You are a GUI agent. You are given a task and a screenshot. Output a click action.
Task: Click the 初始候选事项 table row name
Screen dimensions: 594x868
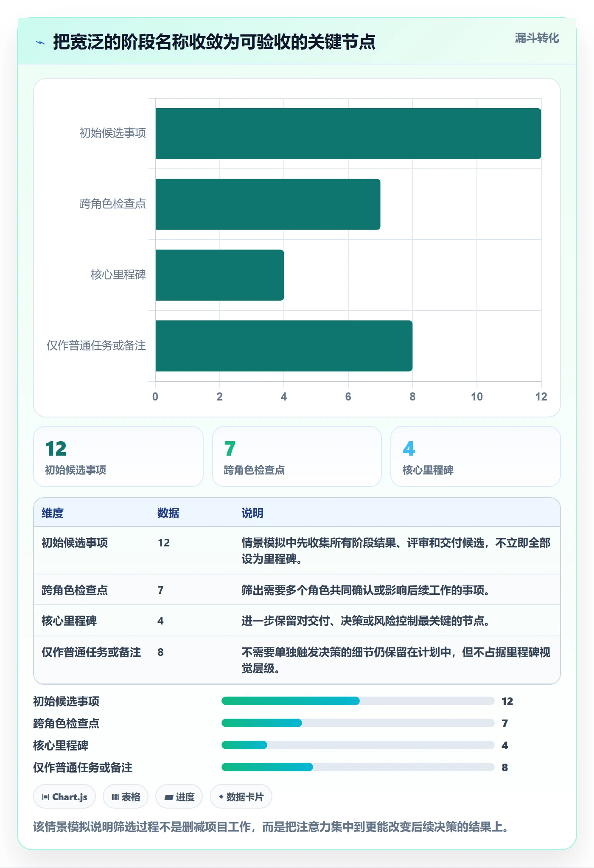click(75, 543)
